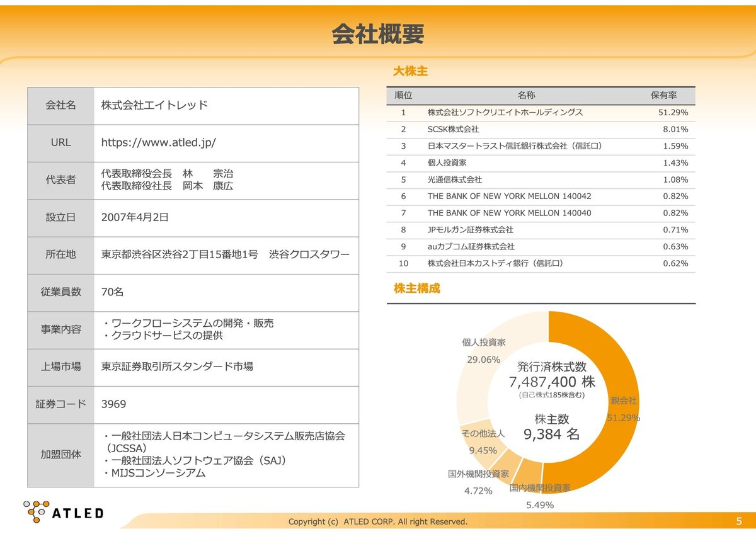The image size is (756, 534).
Task: Click the 4.72% chart value
Action: tap(478, 491)
